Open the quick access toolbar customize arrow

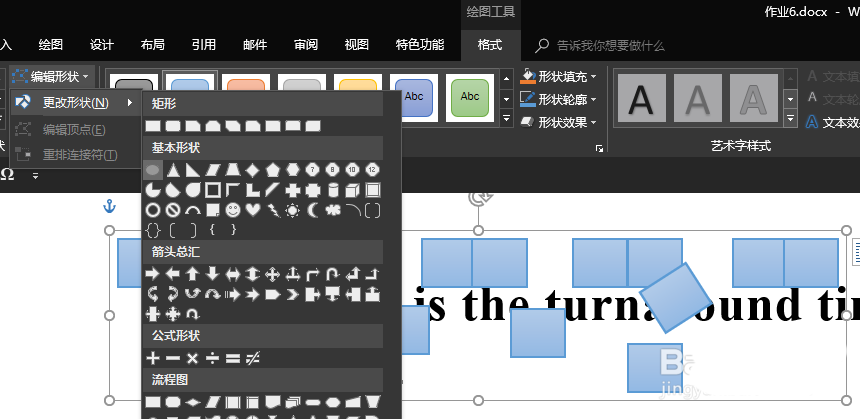(36, 175)
